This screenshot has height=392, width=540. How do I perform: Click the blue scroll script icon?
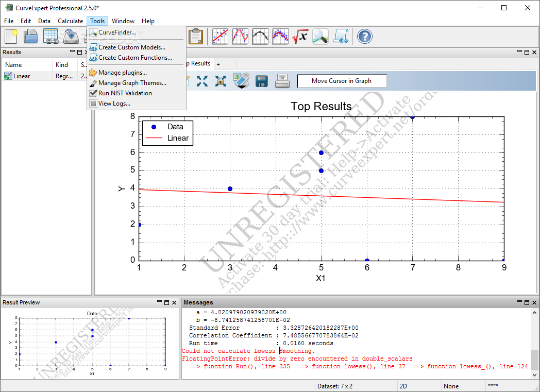[x=341, y=37]
